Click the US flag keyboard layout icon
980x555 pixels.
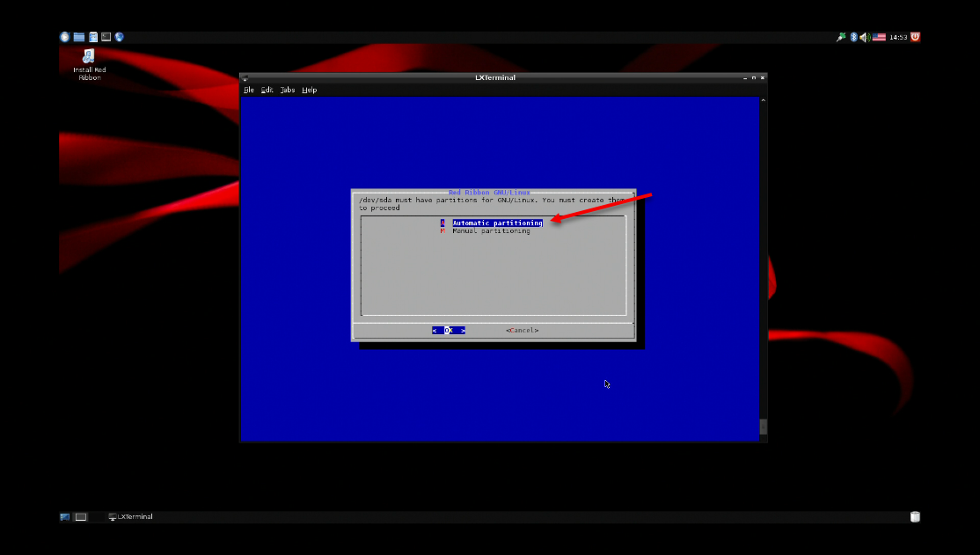[x=879, y=37]
